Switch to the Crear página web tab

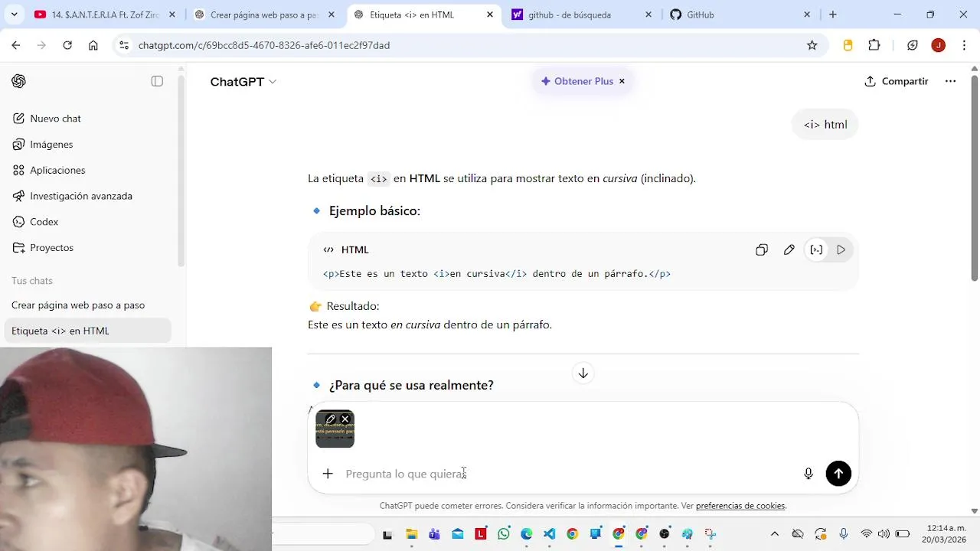click(264, 15)
